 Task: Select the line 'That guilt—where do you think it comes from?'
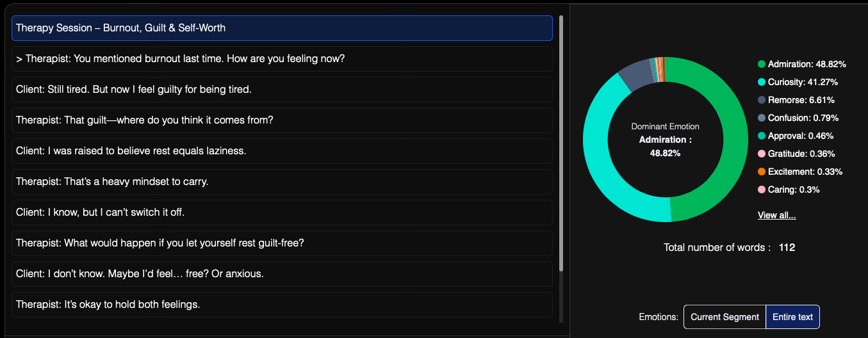[282, 120]
